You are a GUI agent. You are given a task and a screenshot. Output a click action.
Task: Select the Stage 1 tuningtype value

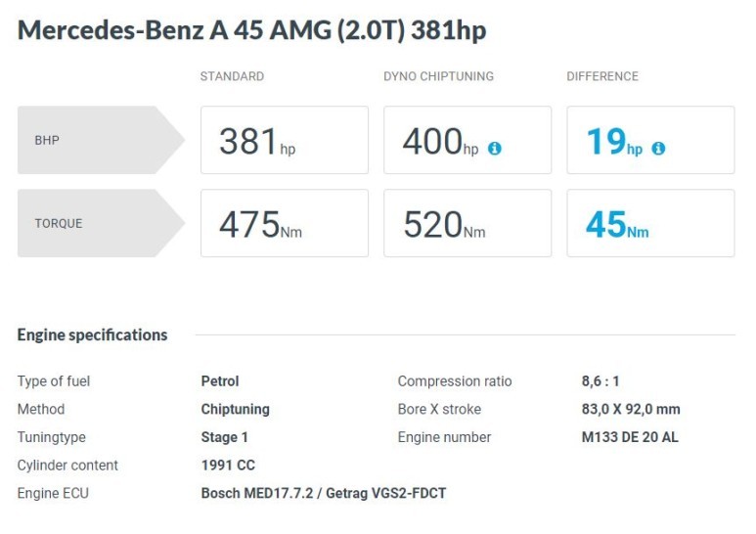(225, 437)
